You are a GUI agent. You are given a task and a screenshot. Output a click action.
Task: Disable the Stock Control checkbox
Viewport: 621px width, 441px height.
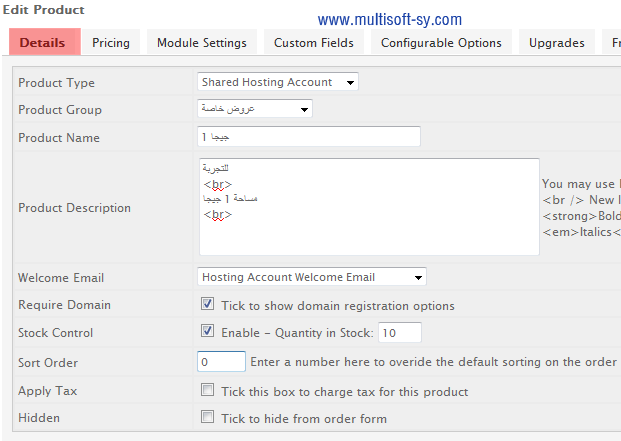click(x=207, y=331)
